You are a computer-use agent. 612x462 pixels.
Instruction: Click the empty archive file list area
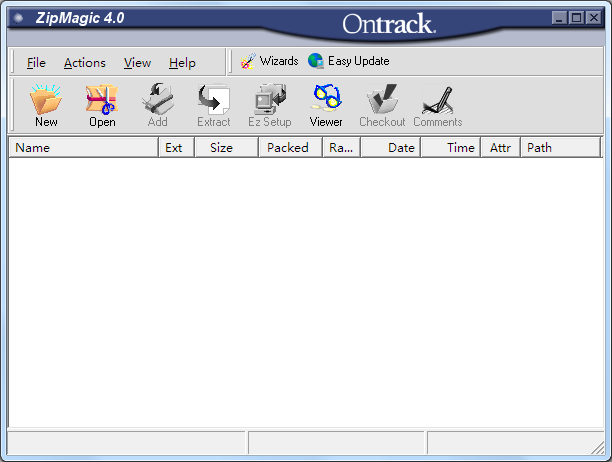coord(305,290)
